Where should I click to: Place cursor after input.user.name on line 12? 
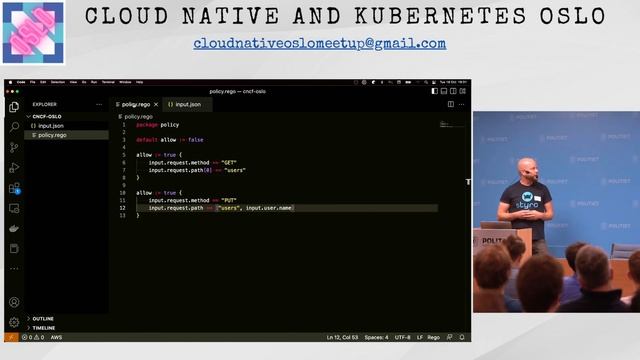(292, 208)
